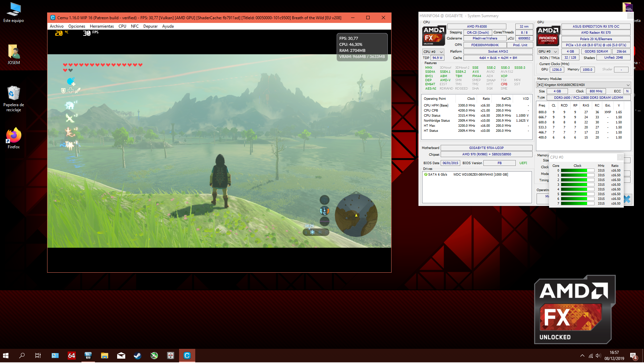Click the Core 0 clock bar

coord(577,171)
